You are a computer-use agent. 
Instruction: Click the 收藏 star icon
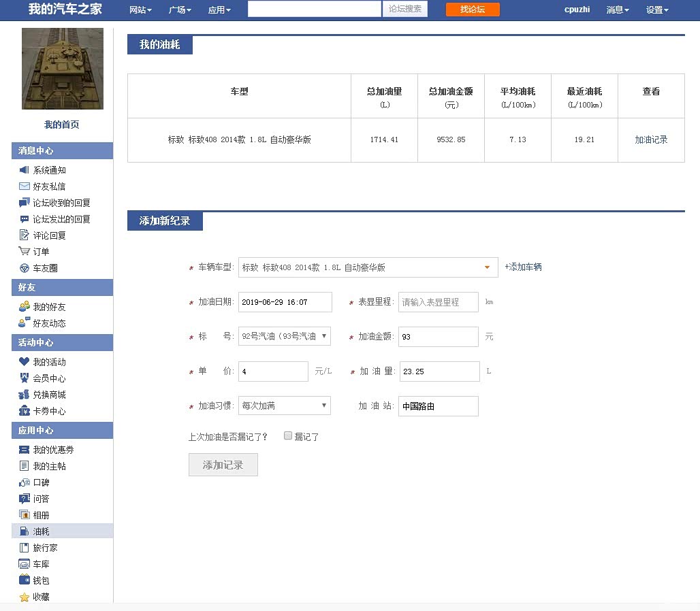click(x=24, y=597)
